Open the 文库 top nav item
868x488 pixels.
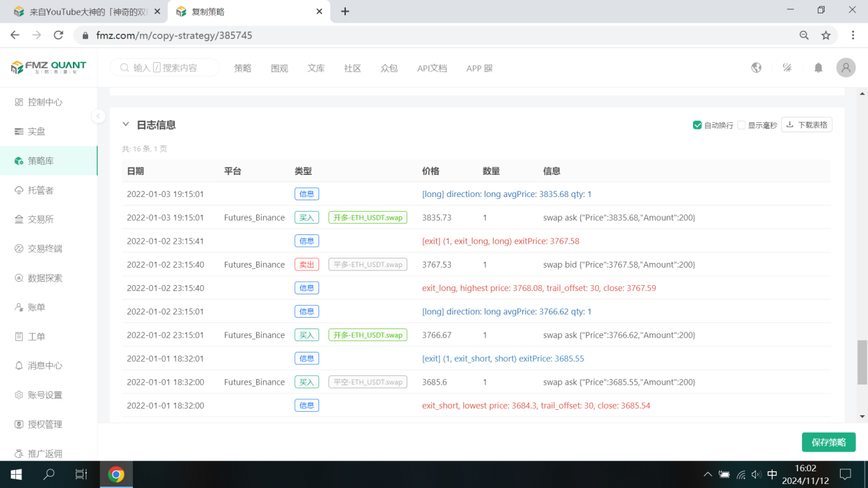tap(316, 68)
